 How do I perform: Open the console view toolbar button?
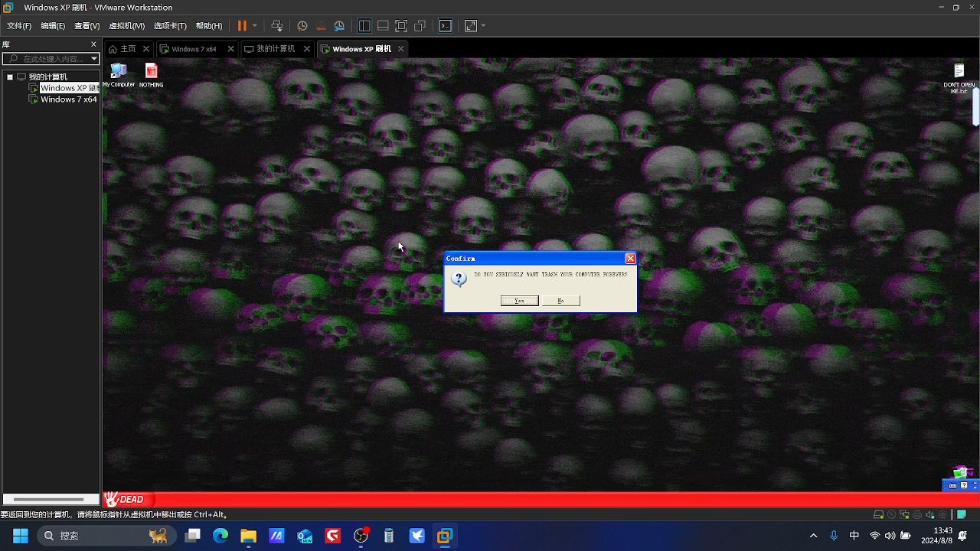[446, 25]
